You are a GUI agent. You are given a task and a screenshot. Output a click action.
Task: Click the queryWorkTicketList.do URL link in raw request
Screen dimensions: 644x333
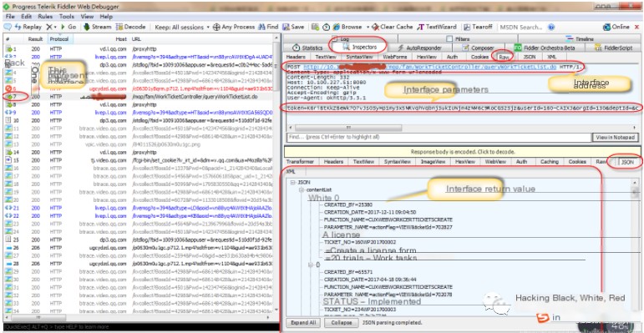click(x=429, y=67)
